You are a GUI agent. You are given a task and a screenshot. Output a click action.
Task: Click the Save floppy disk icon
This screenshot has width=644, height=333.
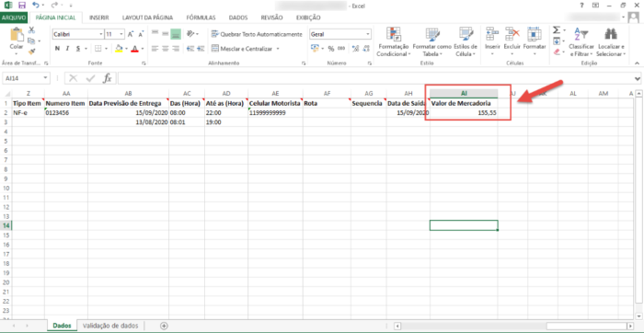[x=22, y=6]
